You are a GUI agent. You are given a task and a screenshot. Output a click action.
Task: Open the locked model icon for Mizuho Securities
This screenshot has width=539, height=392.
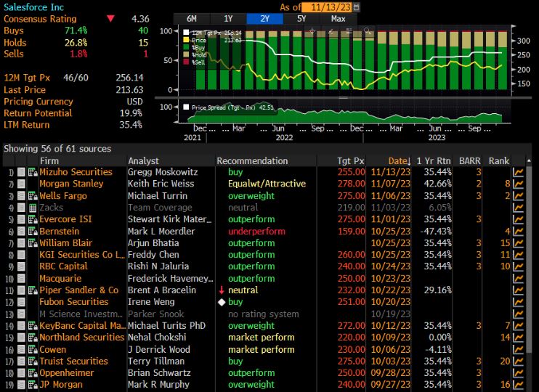pyautogui.click(x=33, y=172)
